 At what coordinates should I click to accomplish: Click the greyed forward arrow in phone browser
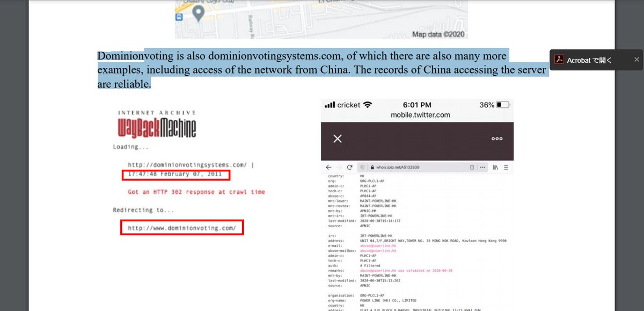click(x=340, y=168)
